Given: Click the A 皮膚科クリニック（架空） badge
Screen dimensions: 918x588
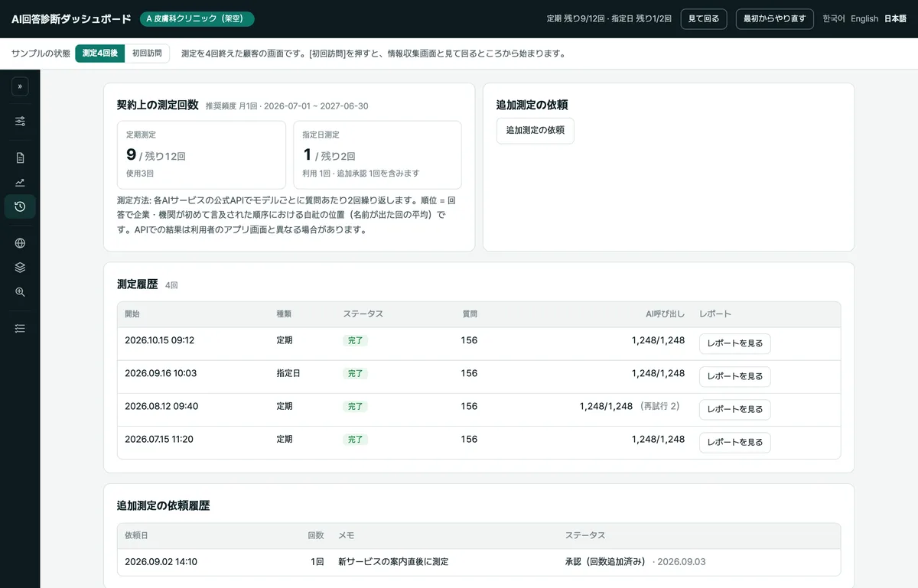Looking at the screenshot, I should (197, 19).
